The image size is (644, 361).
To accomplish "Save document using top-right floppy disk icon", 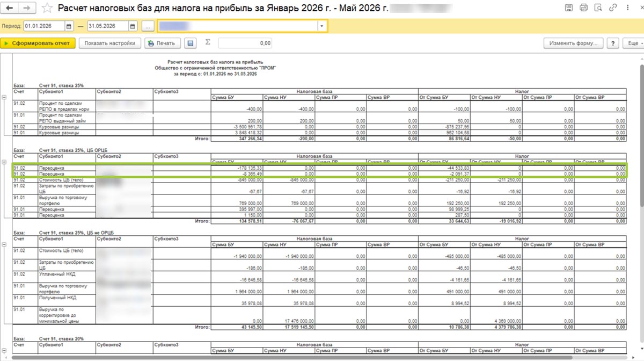I will [569, 8].
